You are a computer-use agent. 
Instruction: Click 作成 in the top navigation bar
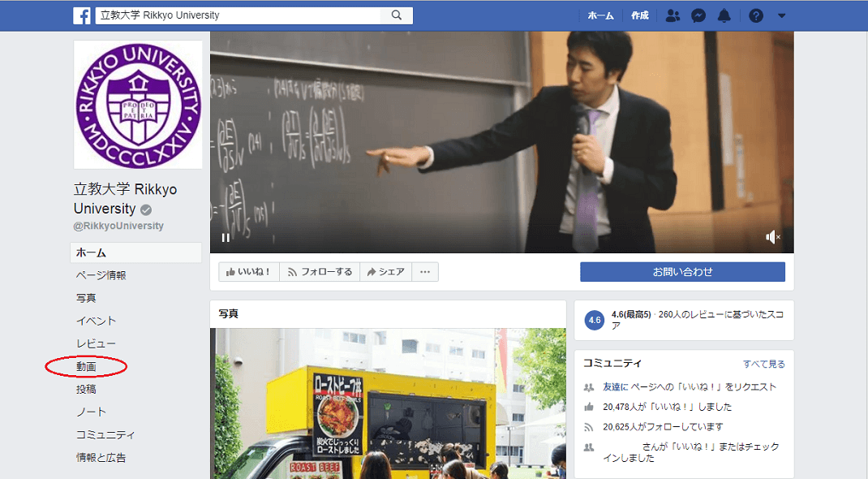640,15
